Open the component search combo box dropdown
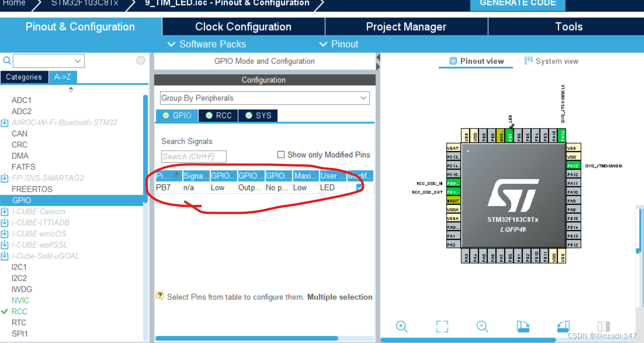Viewport: 644px width, 343px height. pyautogui.click(x=78, y=61)
